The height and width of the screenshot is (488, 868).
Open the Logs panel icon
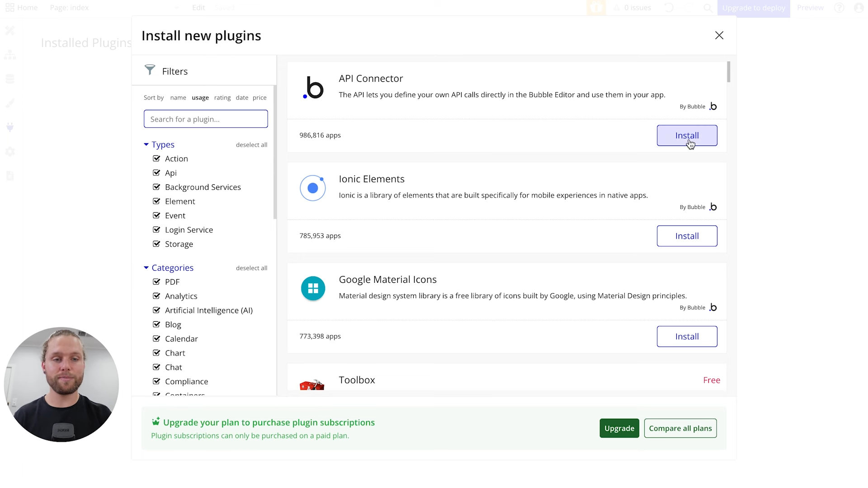[10, 175]
